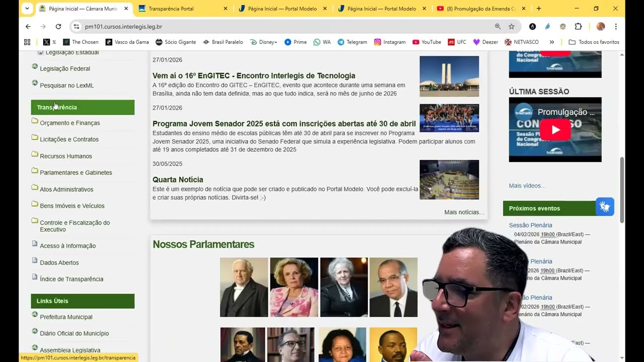This screenshot has width=644, height=362.
Task: Open Diário Oficial do Município link
Action: [74, 334]
